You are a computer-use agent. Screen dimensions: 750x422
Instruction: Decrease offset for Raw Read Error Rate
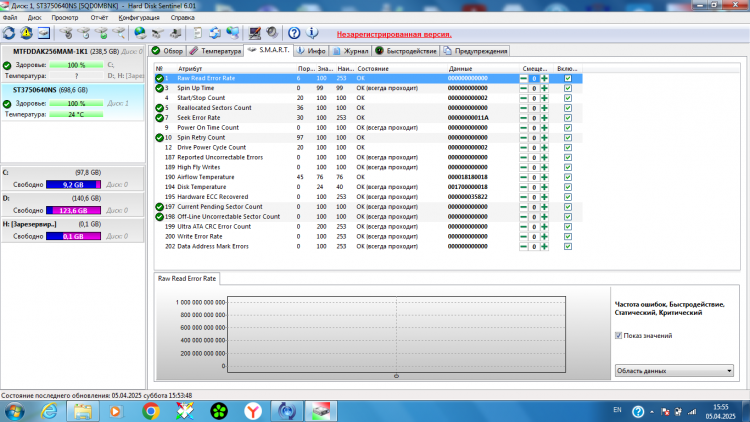[524, 78]
